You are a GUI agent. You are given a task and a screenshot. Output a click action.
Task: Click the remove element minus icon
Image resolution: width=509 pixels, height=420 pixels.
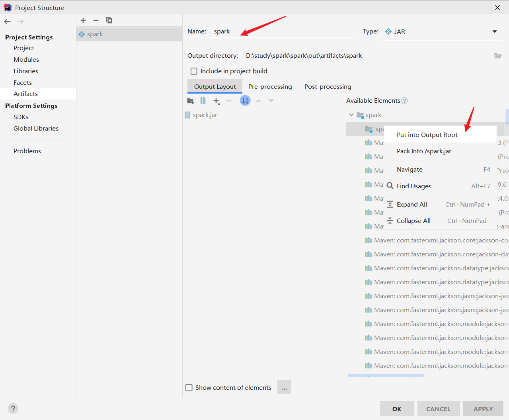(x=229, y=101)
